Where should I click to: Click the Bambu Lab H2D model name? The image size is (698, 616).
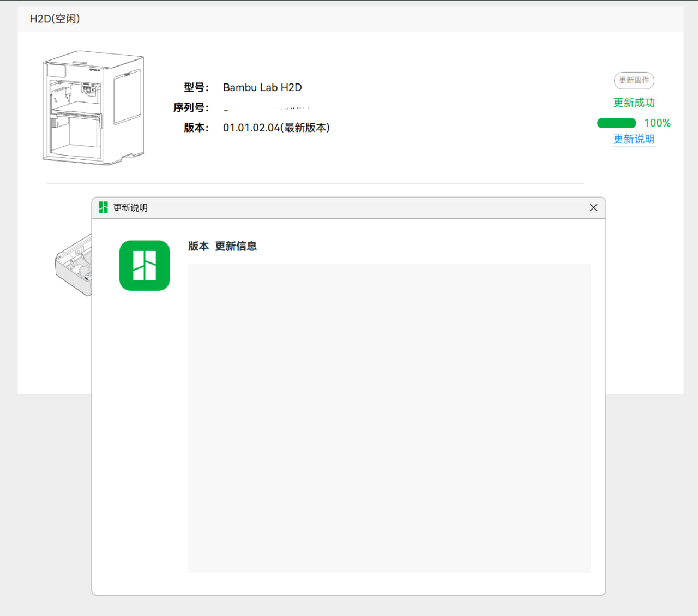(262, 87)
